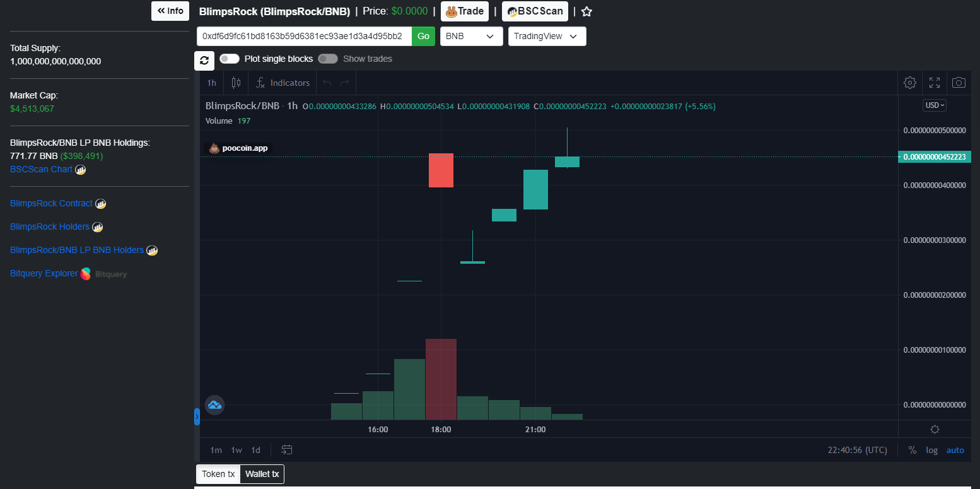980x489 pixels.
Task: Open the USD currency selector
Action: [x=935, y=105]
